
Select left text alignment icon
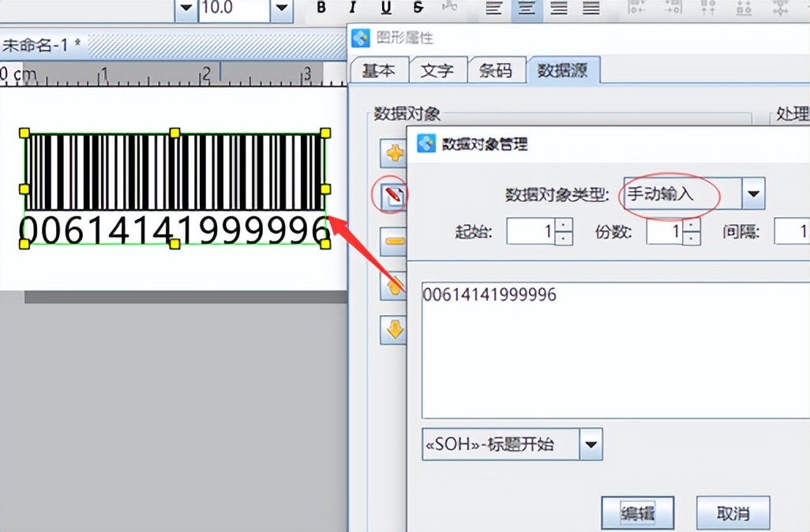[493, 8]
